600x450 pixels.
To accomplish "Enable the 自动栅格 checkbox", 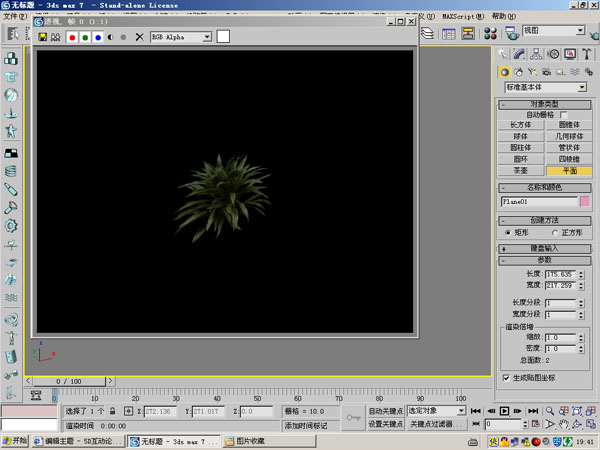I will 563,115.
